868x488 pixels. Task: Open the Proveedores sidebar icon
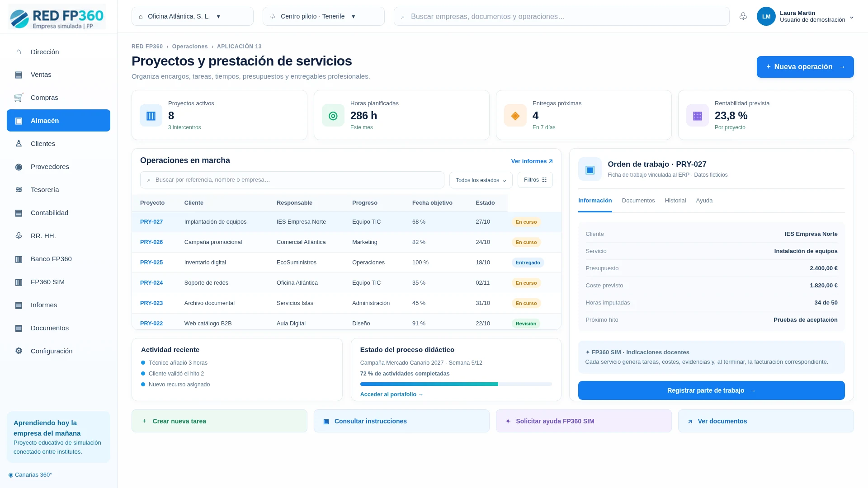(x=19, y=167)
